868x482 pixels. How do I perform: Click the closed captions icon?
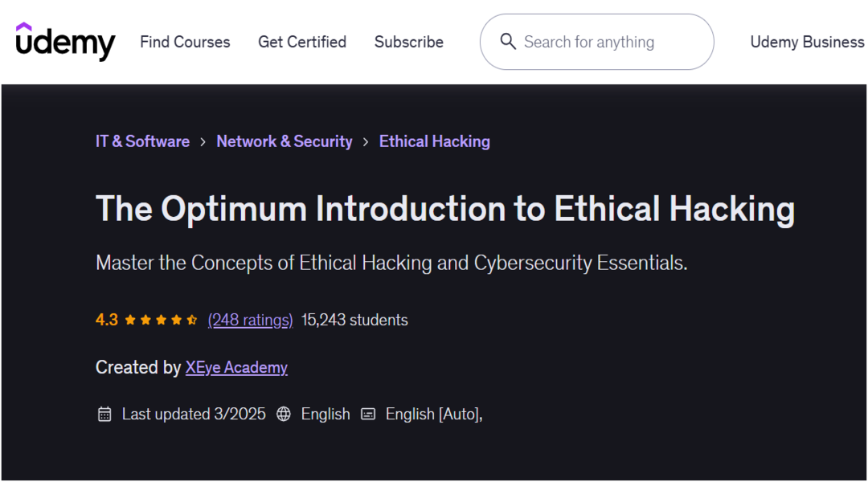point(368,415)
